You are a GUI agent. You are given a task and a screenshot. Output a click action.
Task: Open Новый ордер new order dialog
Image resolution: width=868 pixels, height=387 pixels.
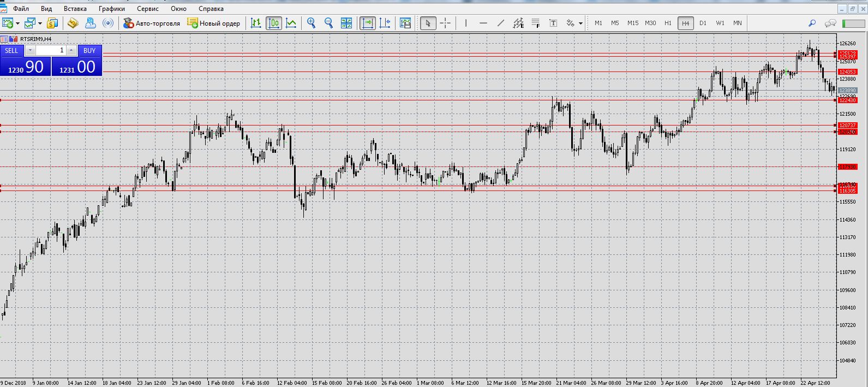tap(213, 23)
